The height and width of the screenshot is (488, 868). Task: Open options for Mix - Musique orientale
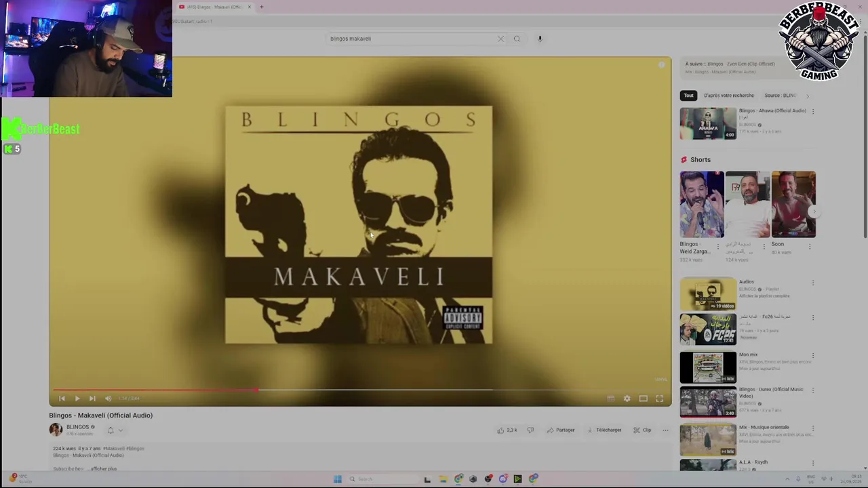813,428
